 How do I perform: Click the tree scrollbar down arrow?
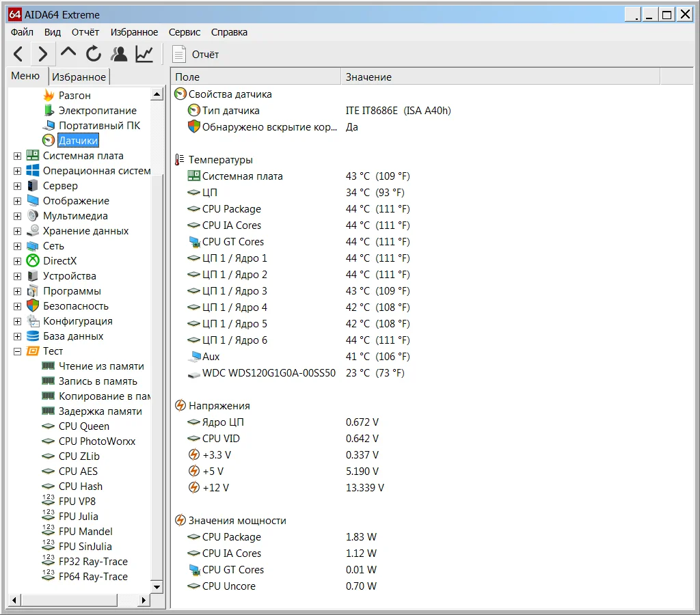(157, 587)
